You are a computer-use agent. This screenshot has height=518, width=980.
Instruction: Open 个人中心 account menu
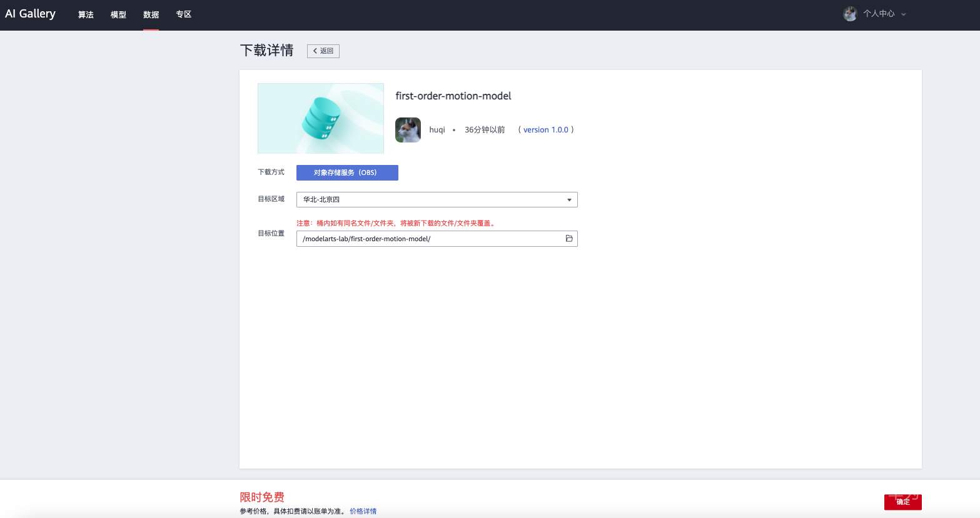click(879, 14)
